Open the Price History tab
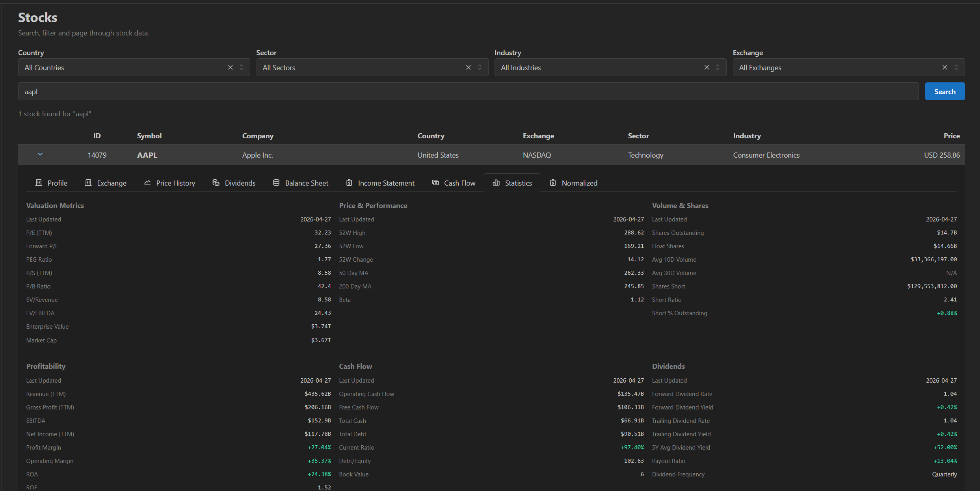 click(169, 183)
